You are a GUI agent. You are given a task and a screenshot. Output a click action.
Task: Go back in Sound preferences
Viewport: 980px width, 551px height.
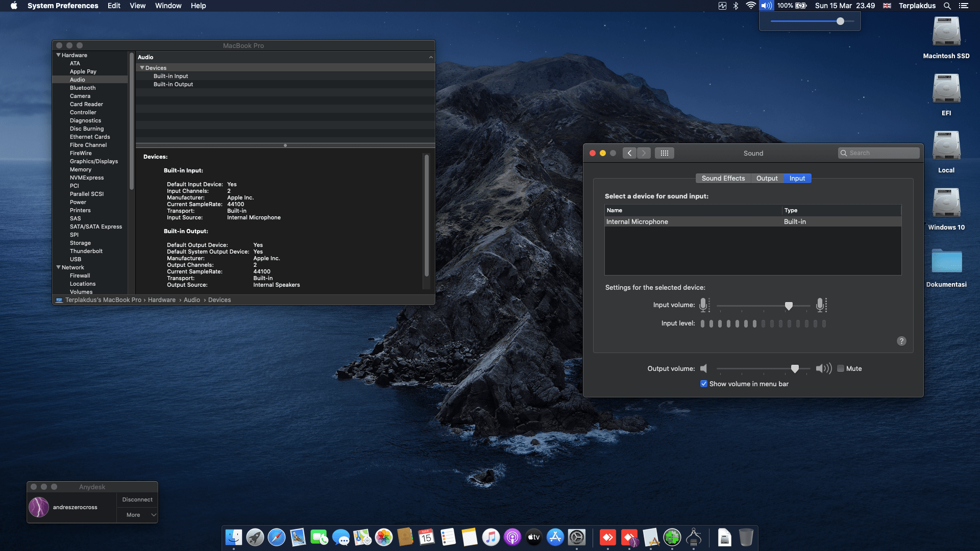(629, 153)
